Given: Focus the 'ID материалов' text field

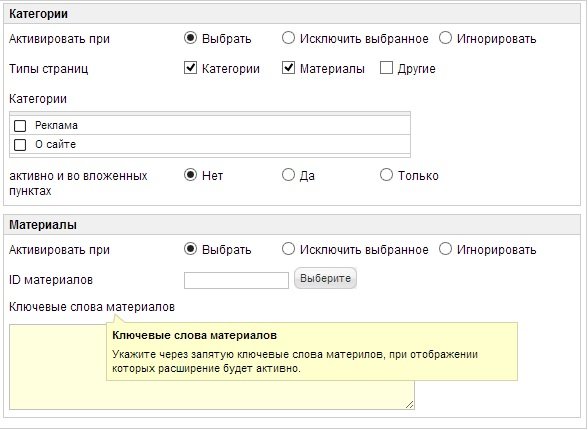Looking at the screenshot, I should pyautogui.click(x=236, y=280).
